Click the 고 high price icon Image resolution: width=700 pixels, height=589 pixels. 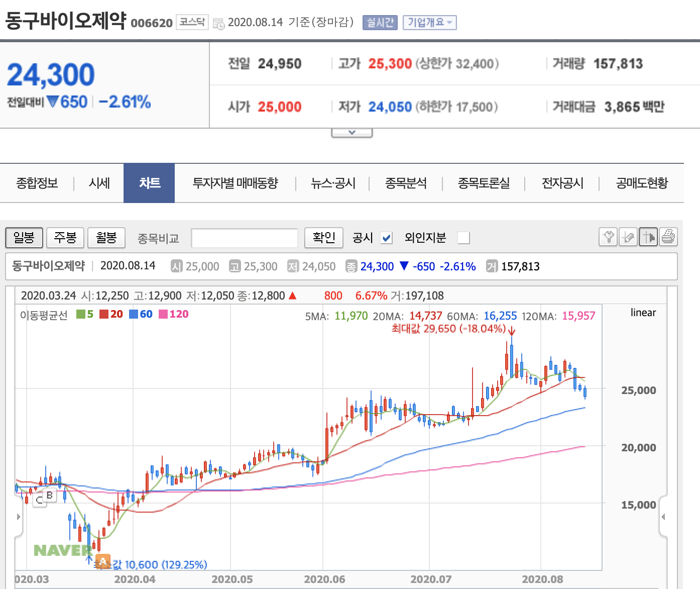[235, 266]
